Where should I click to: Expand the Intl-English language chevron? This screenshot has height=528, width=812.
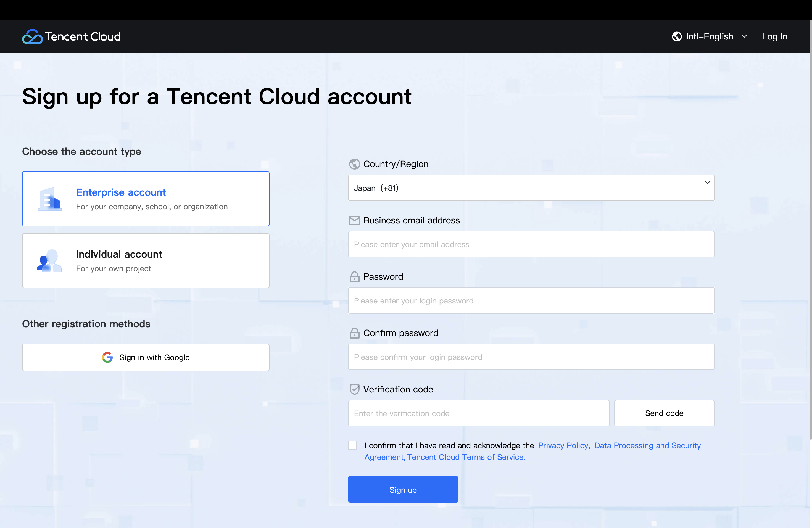744,36
